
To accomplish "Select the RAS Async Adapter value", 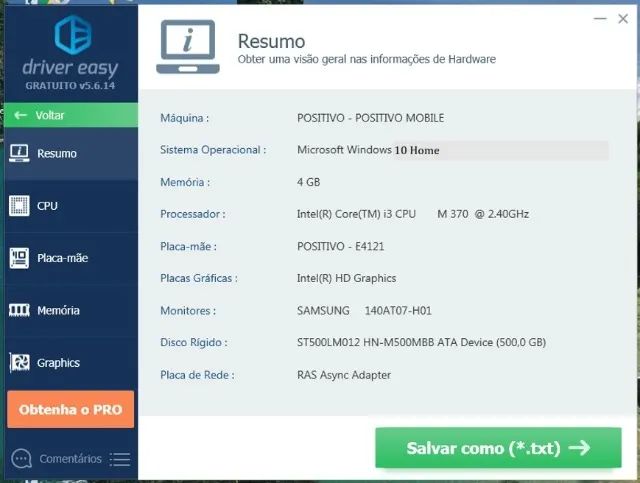I will click(x=344, y=375).
